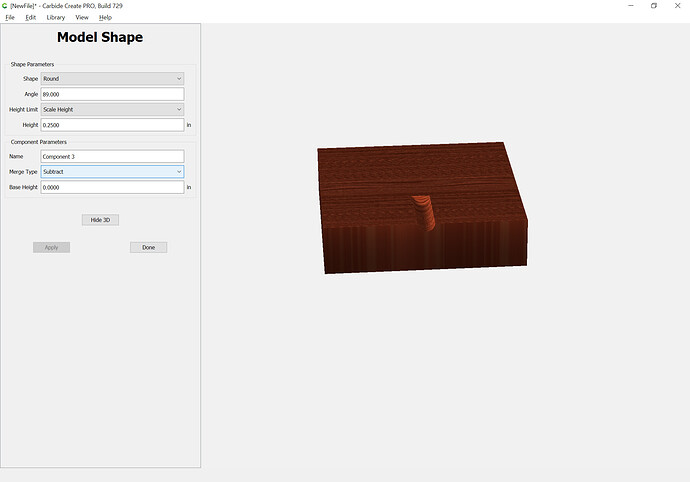This screenshot has width=690, height=482.
Task: Click the Angle input field
Action: coord(112,94)
